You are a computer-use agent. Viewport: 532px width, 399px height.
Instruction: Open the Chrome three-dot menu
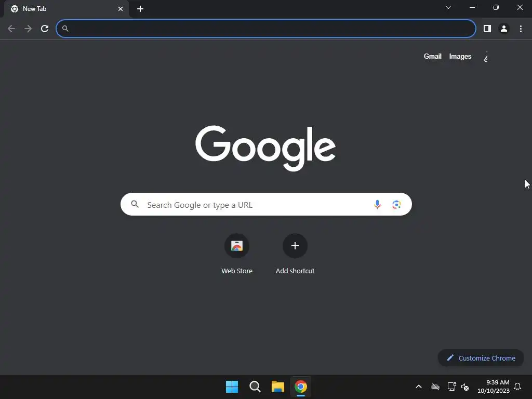pos(521,29)
